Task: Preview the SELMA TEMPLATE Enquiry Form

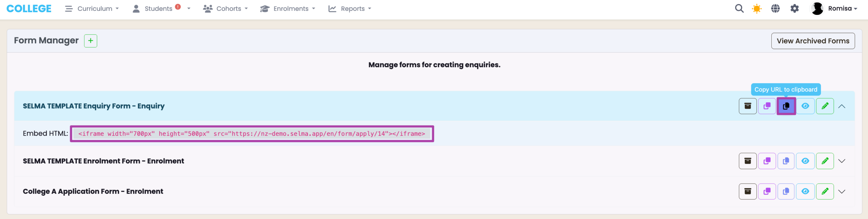Action: tap(805, 106)
